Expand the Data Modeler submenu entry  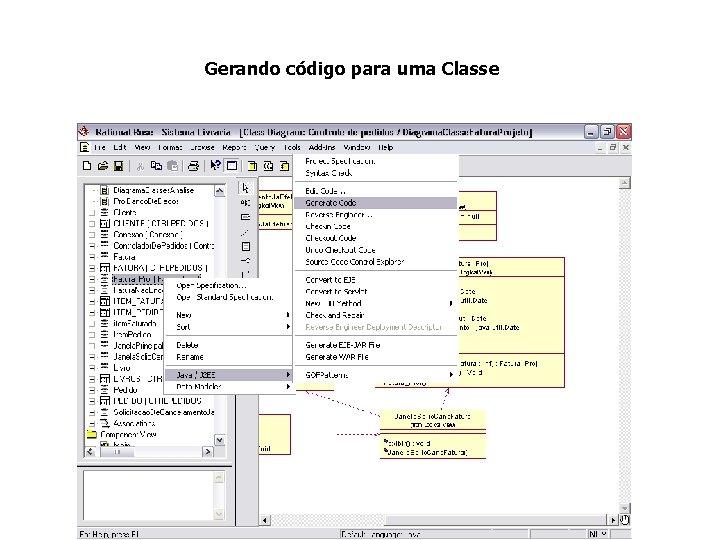pyautogui.click(x=228, y=387)
